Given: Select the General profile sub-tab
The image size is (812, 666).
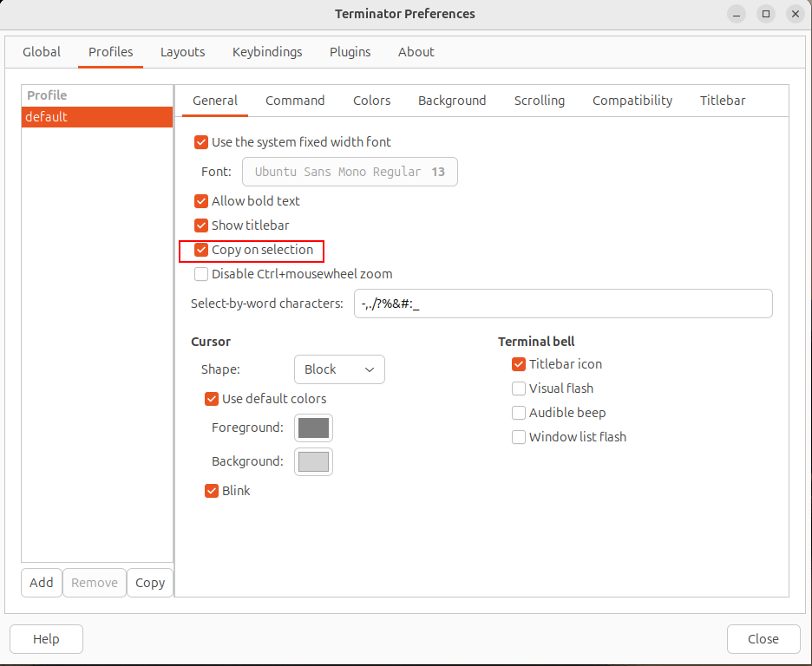Looking at the screenshot, I should click(x=215, y=101).
